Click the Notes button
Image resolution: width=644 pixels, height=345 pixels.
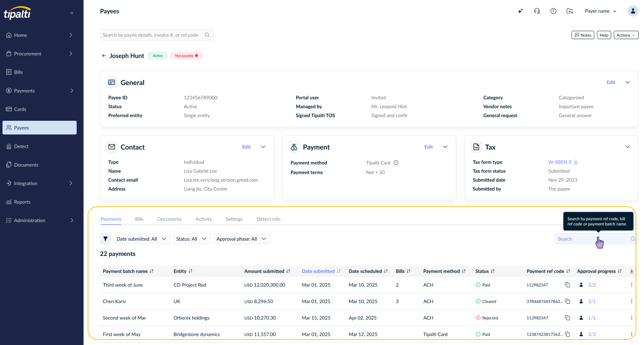[x=583, y=35]
